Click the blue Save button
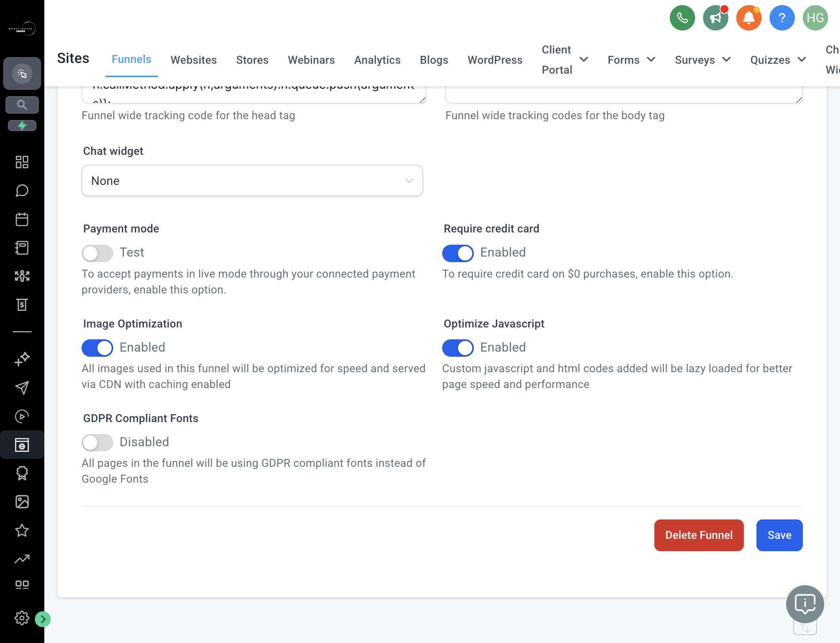The image size is (840, 643). pos(779,535)
